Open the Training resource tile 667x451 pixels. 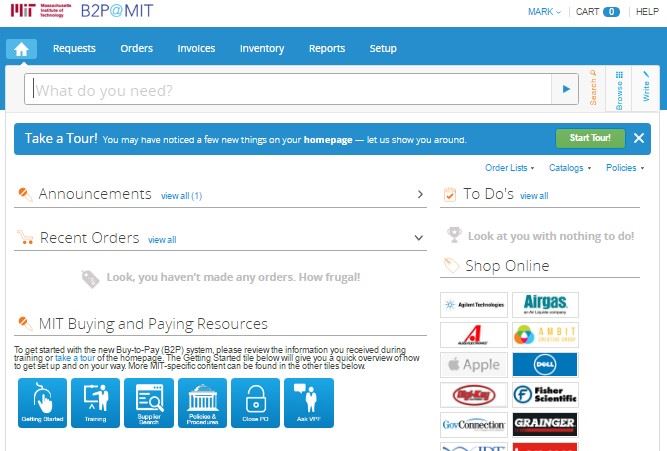96,403
